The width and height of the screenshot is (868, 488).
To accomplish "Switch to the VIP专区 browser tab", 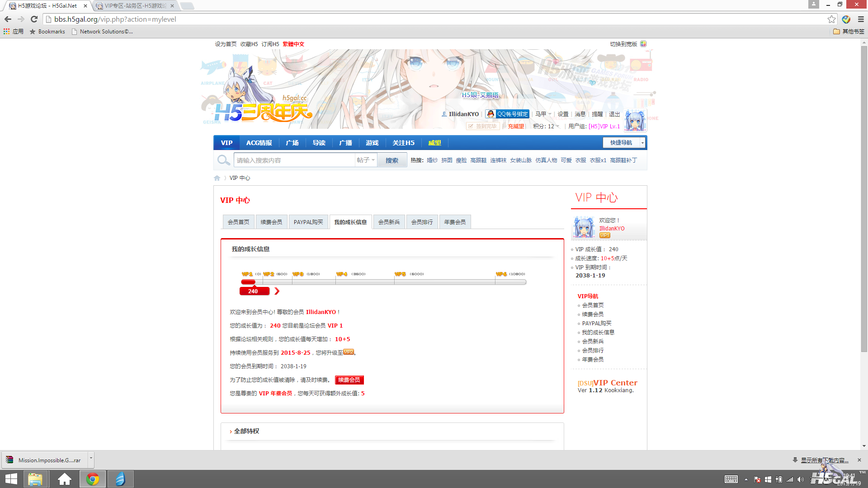I will 135,6.
